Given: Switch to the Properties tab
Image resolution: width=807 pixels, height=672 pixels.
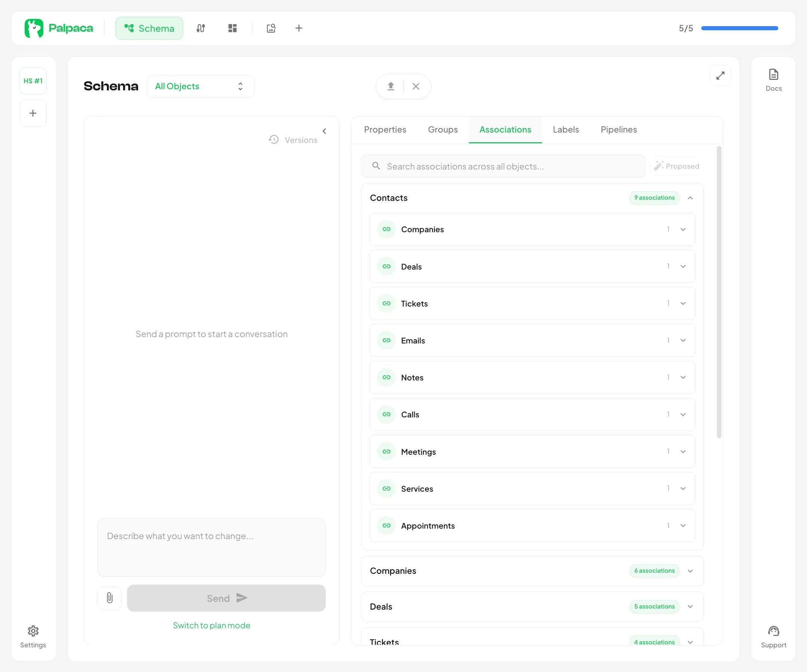Looking at the screenshot, I should pyautogui.click(x=385, y=130).
